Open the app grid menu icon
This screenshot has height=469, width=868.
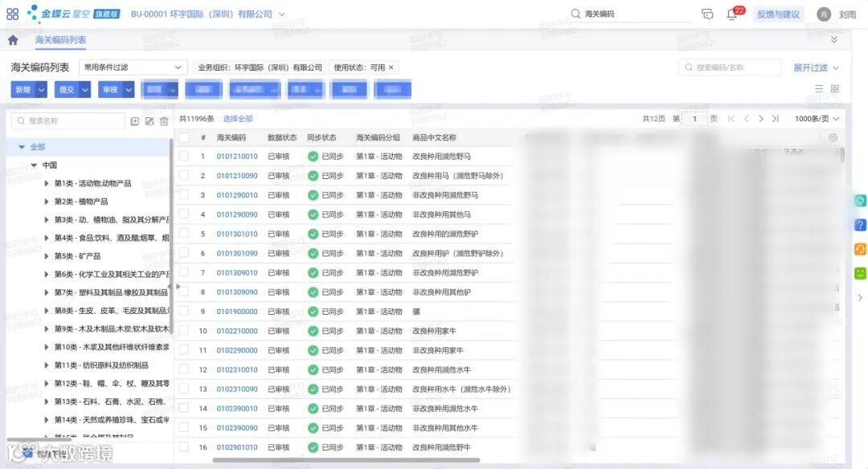(x=12, y=14)
